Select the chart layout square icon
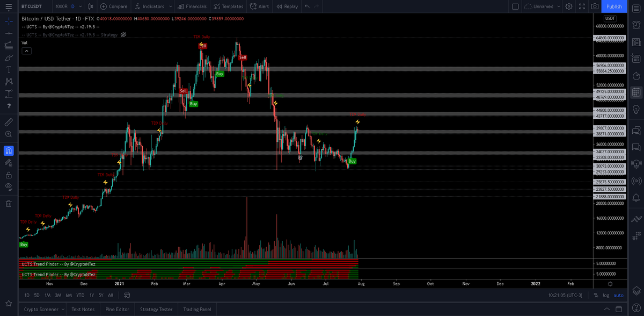The height and width of the screenshot is (316, 644). (515, 6)
